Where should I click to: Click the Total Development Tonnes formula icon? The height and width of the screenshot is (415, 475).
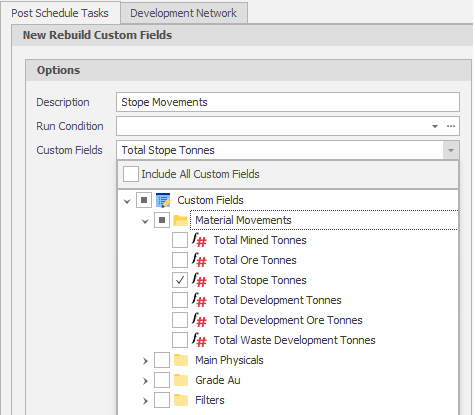(x=199, y=300)
